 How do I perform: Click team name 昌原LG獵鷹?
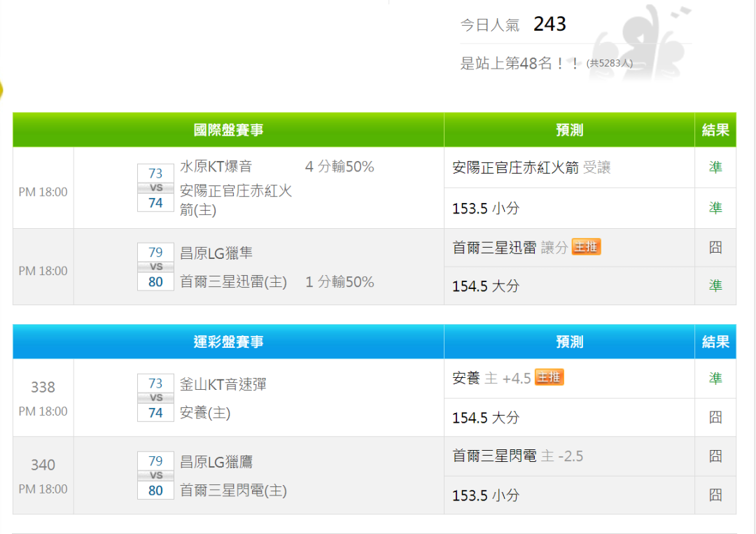[216, 462]
